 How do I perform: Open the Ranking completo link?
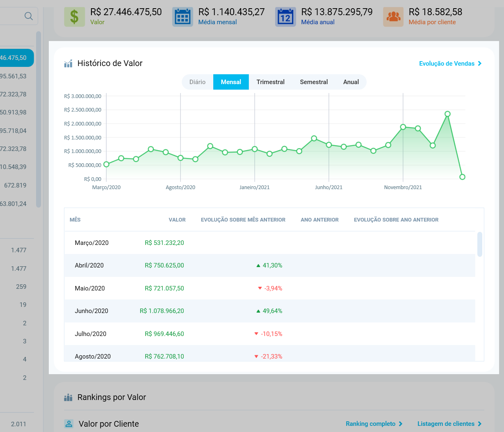[374, 424]
